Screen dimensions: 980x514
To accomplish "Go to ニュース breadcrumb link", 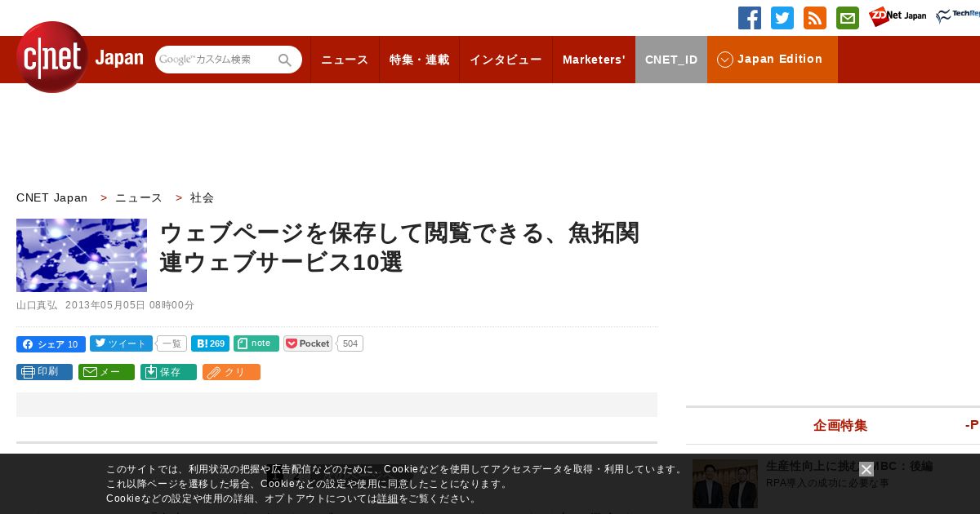I will [139, 197].
